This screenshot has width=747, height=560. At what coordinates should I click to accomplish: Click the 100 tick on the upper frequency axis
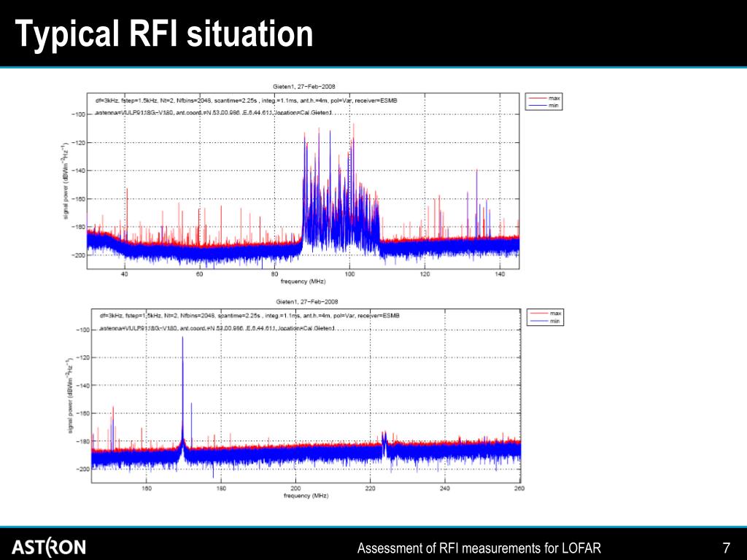tap(349, 274)
